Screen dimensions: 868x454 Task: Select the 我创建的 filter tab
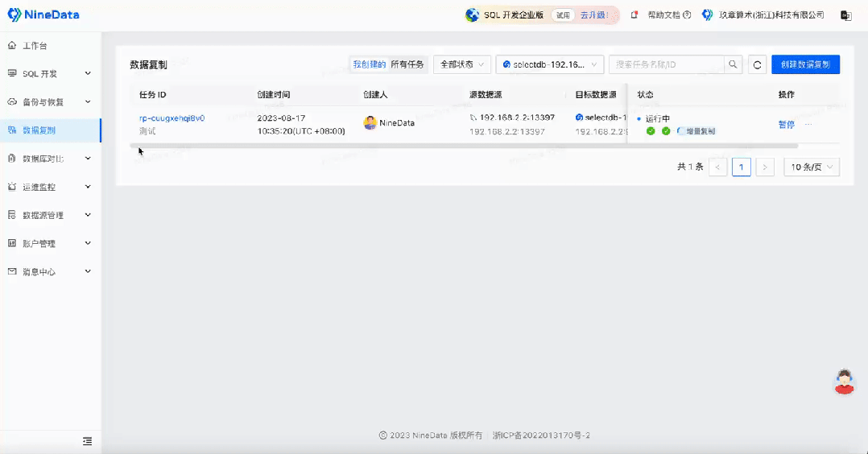(370, 64)
